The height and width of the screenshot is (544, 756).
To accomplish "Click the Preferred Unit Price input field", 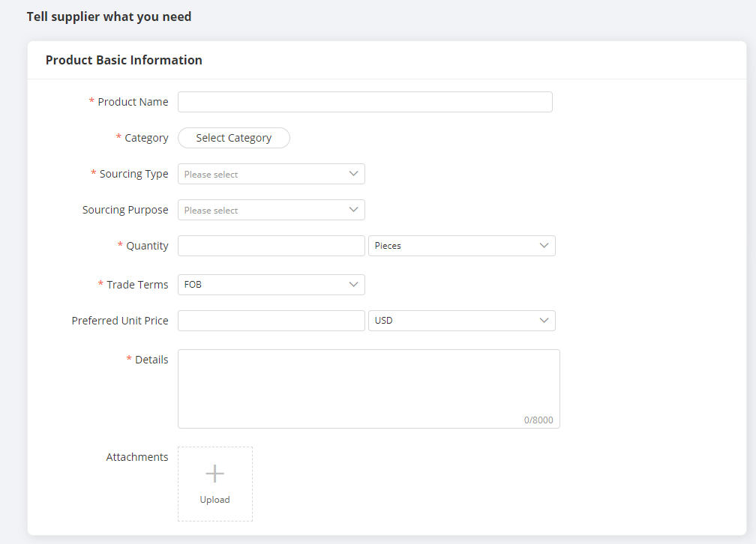I will [271, 321].
